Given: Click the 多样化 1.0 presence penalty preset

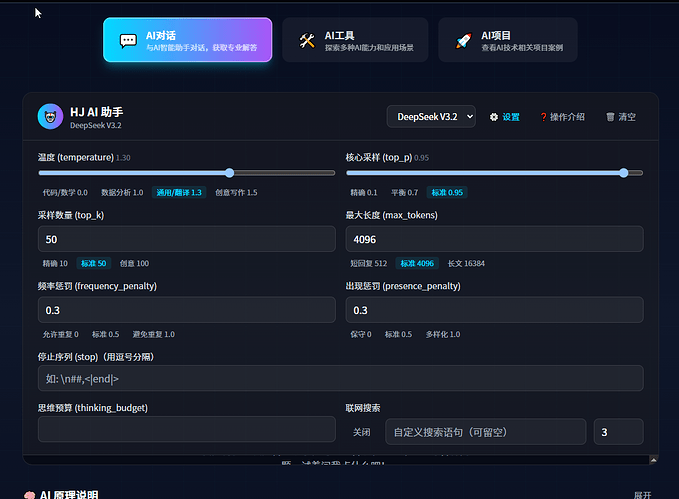Looking at the screenshot, I should tap(443, 334).
